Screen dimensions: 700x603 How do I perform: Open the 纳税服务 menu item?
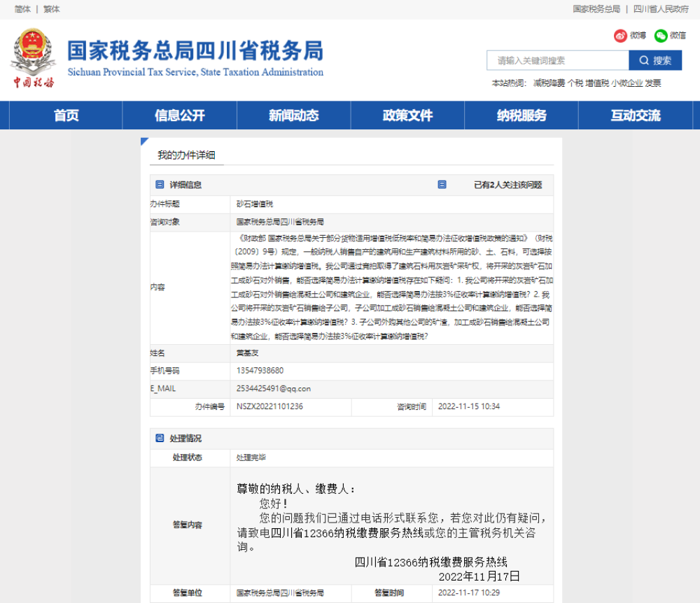tap(521, 115)
